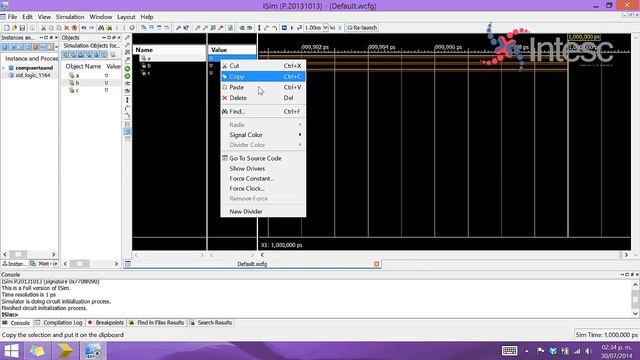This screenshot has width=640, height=360.
Task: Click the Restart simulation toolbar icon
Action: coord(284,28)
